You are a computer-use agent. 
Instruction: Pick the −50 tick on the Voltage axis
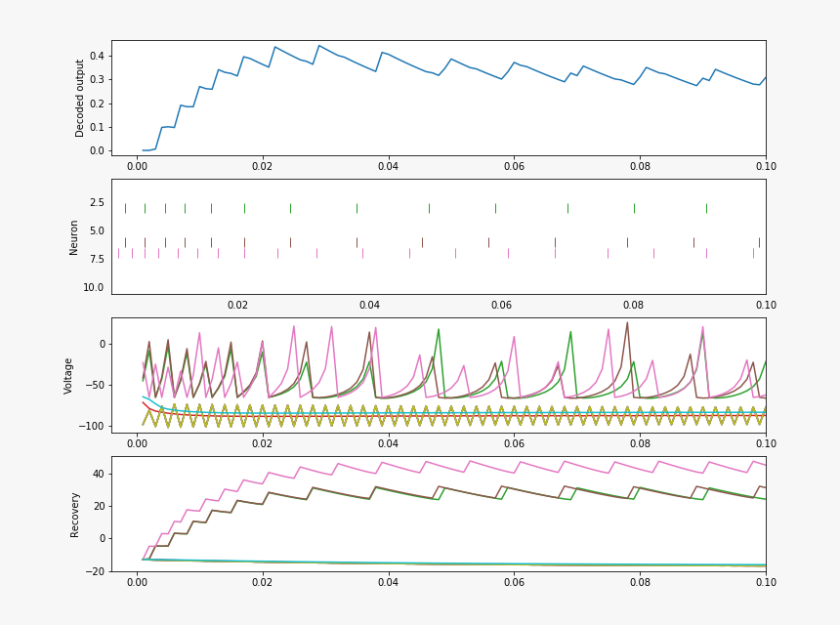[95, 385]
